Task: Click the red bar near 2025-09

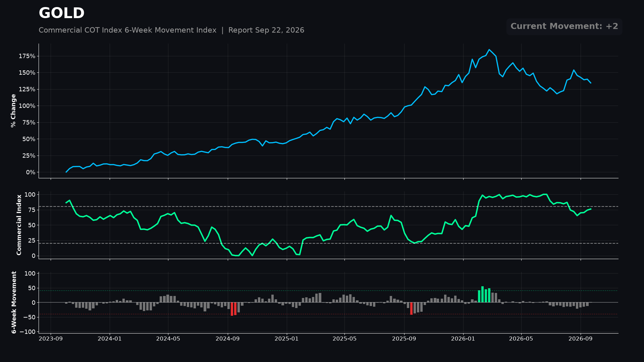Action: coord(412,308)
